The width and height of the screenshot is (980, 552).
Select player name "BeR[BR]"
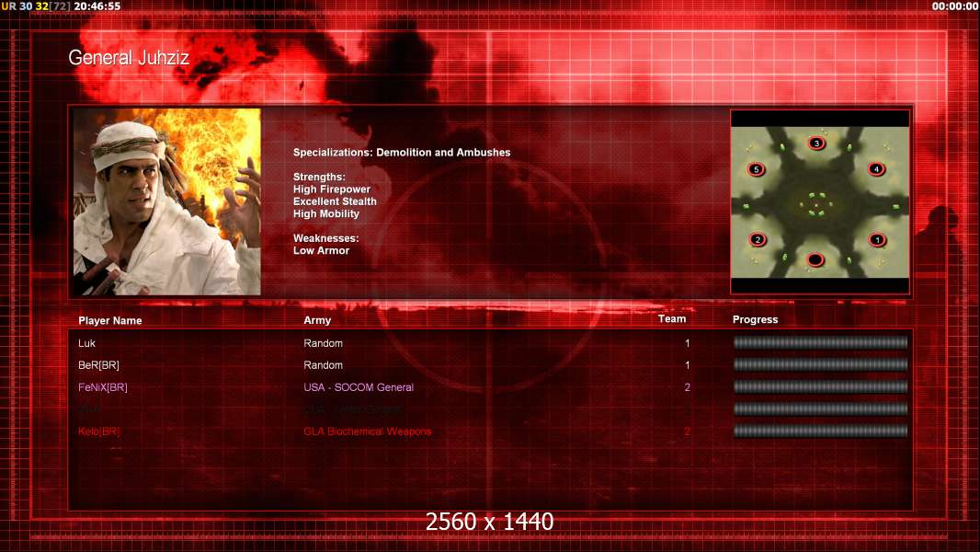(98, 365)
